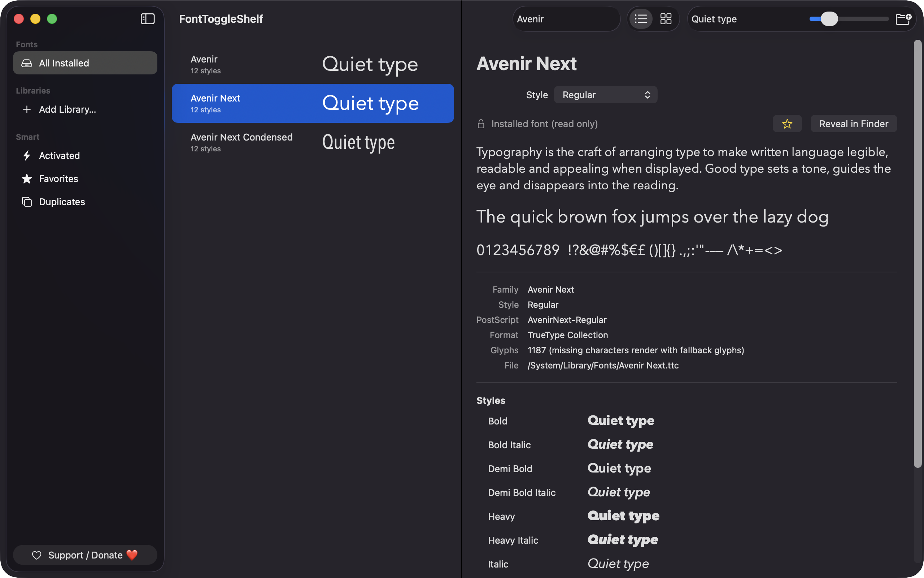The image size is (924, 578).
Task: Click the Favorites star icon in sidebar
Action: point(27,178)
